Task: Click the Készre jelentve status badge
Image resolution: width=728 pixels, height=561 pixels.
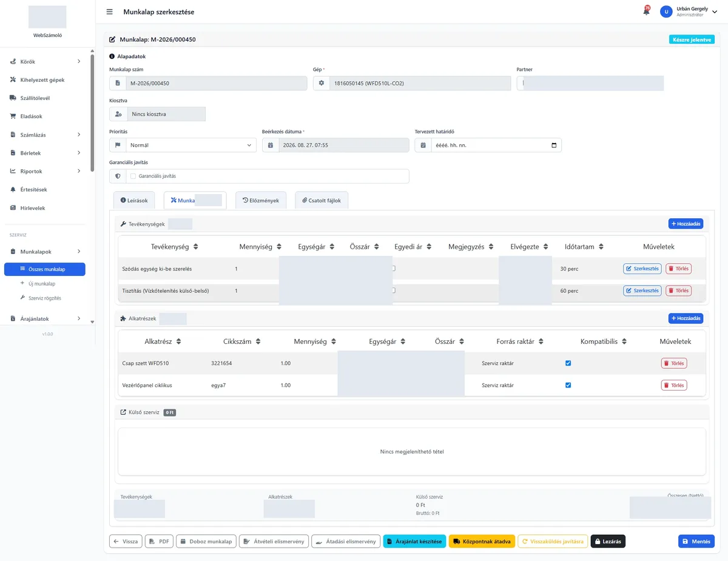Action: (x=692, y=39)
